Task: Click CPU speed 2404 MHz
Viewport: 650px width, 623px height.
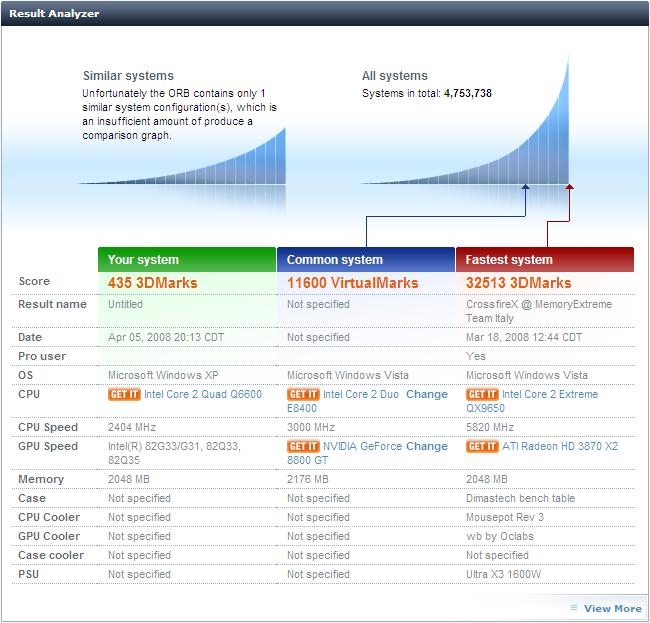Action: tap(132, 427)
